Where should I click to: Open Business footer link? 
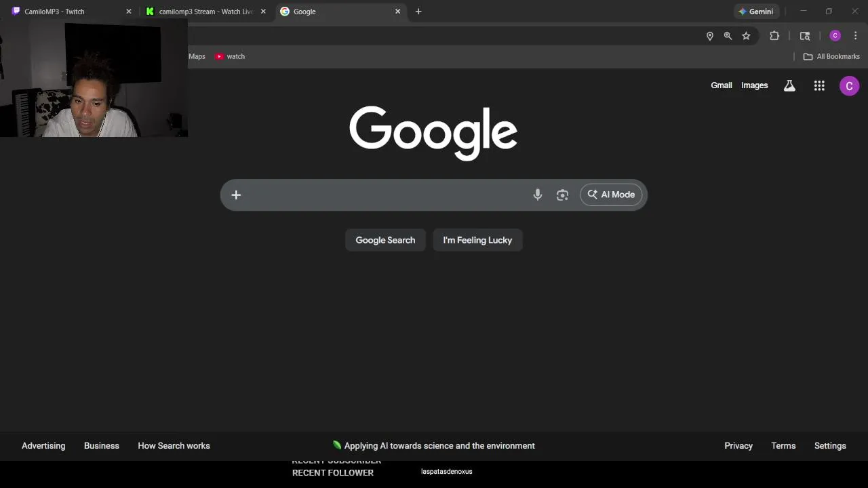pos(102,446)
